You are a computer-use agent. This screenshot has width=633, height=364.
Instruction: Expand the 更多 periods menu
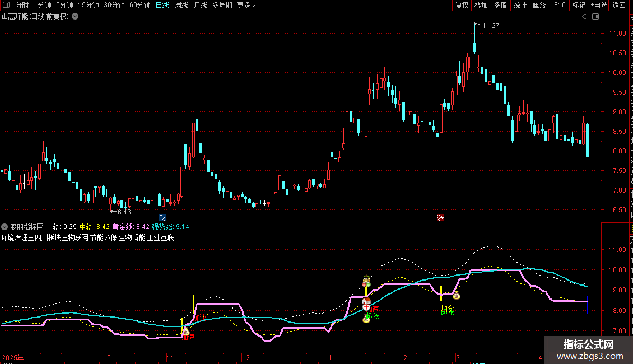[x=246, y=5]
